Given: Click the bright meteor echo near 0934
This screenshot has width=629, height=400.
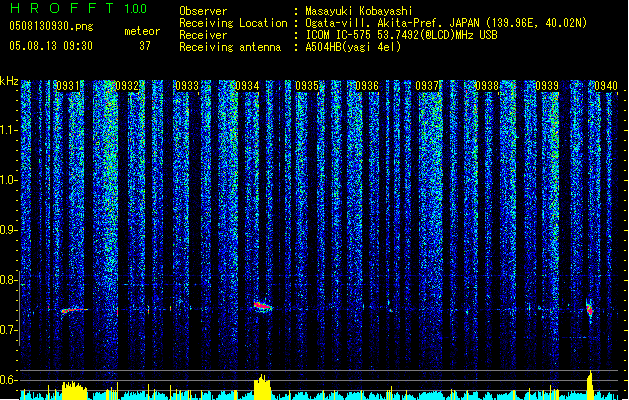Looking at the screenshot, I should click(x=263, y=307).
